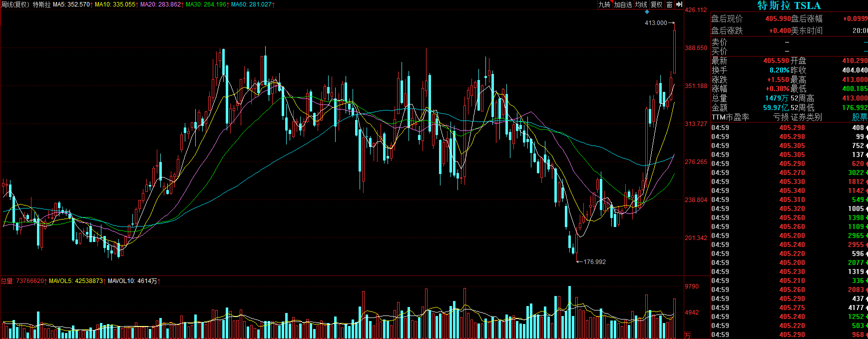
Task: Open the 周线(复权) period label
Action: click(15, 4)
